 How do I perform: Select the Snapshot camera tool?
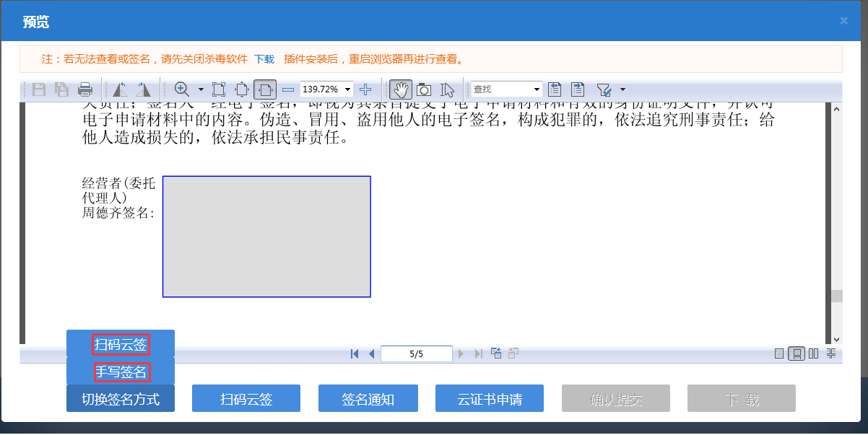click(x=423, y=89)
